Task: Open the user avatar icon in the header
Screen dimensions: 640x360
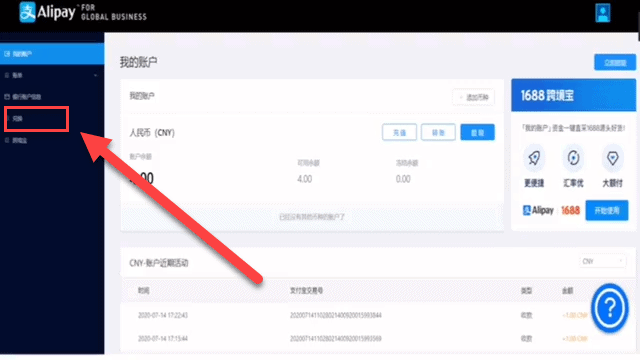Action: point(602,13)
